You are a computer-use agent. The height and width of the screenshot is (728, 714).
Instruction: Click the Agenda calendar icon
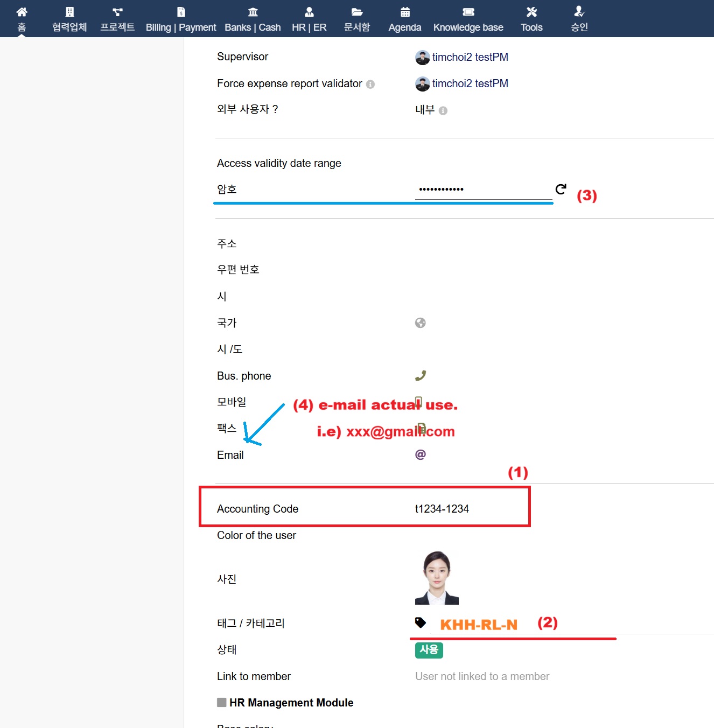[x=405, y=12]
